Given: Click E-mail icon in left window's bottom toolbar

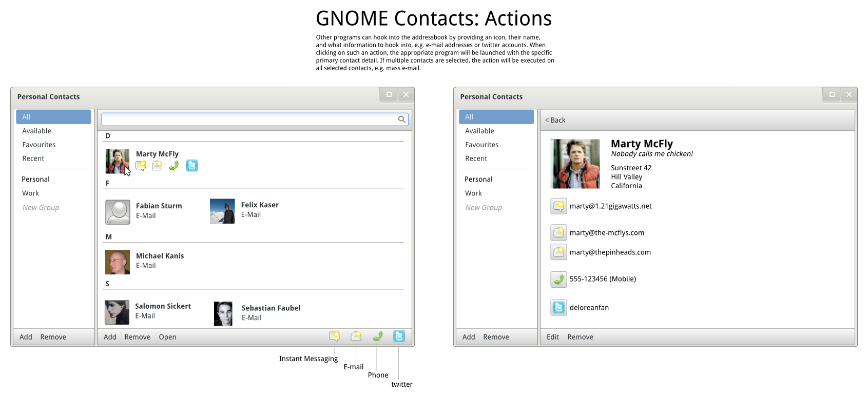Looking at the screenshot, I should point(356,336).
